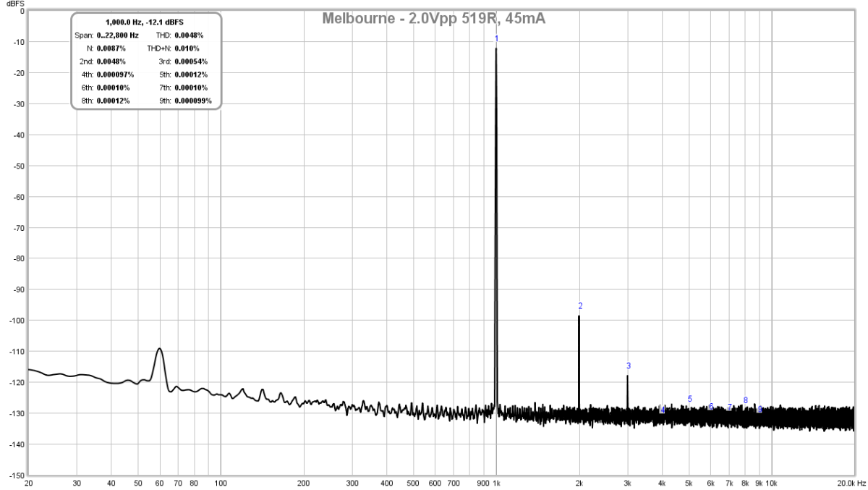Select the Span "0..22,800 Hz" value

tap(117, 35)
